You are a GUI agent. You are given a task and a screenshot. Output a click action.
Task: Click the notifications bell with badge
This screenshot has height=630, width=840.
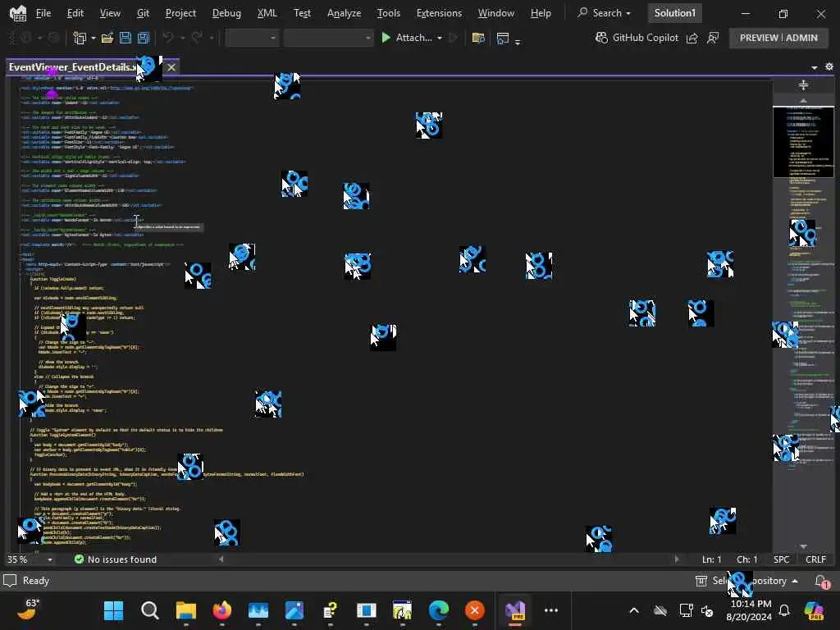pos(821,582)
